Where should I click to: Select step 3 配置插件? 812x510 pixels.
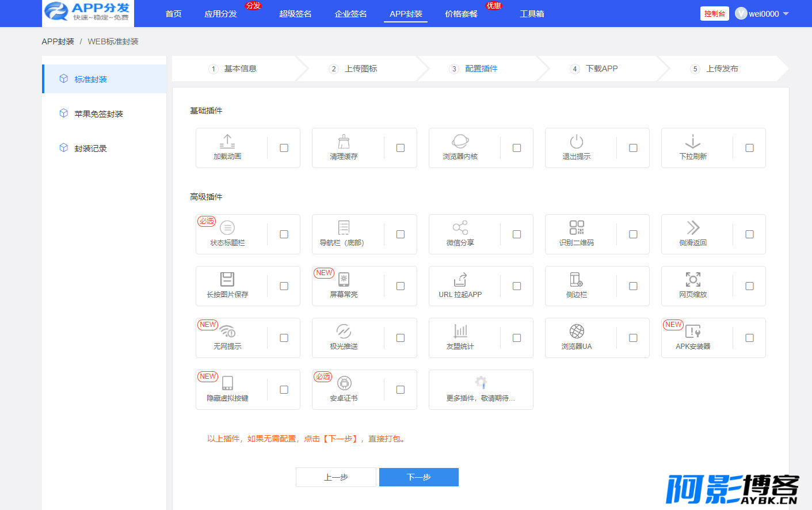[x=474, y=68]
